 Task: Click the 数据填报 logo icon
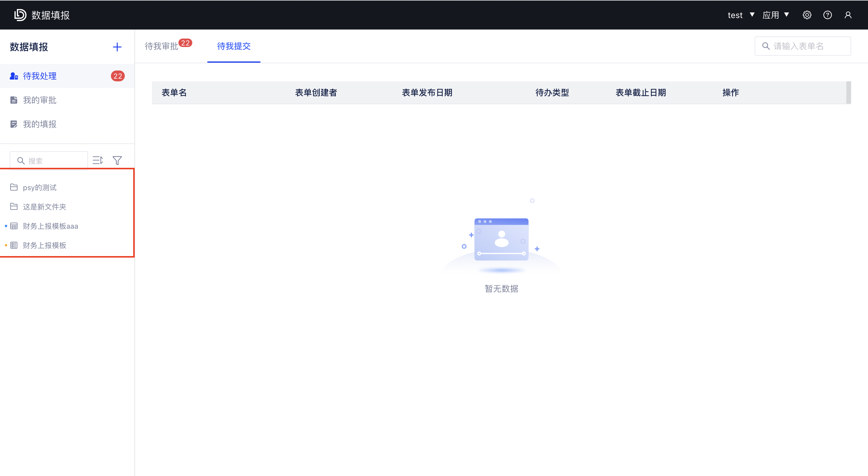click(x=20, y=14)
